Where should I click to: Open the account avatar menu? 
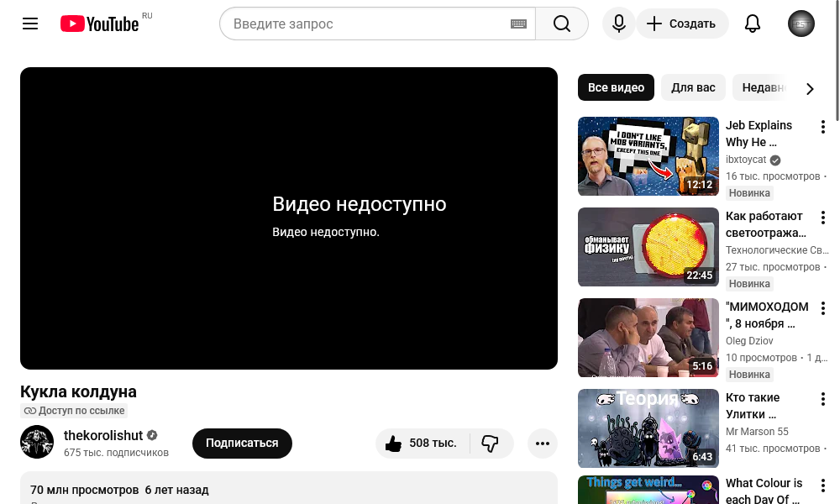click(x=801, y=24)
